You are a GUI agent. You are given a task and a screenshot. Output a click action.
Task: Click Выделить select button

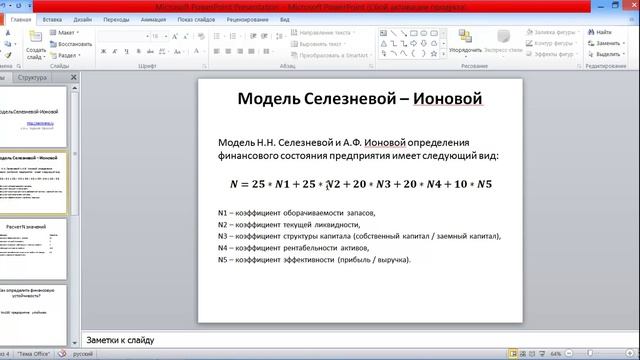[606, 54]
